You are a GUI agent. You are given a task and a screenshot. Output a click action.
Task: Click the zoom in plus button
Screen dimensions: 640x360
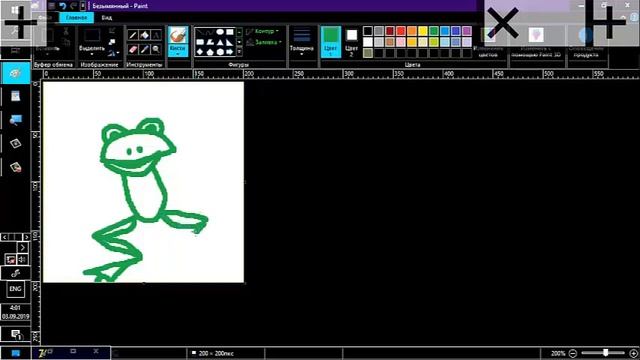pos(633,353)
